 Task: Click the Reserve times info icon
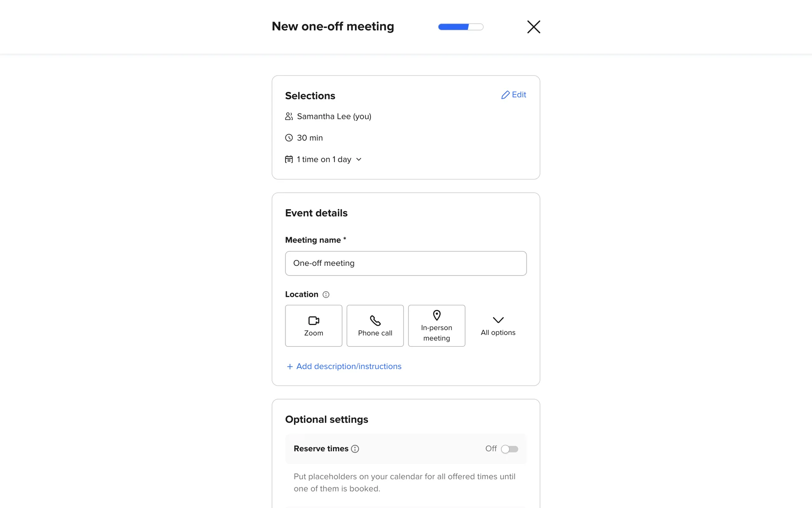(355, 449)
